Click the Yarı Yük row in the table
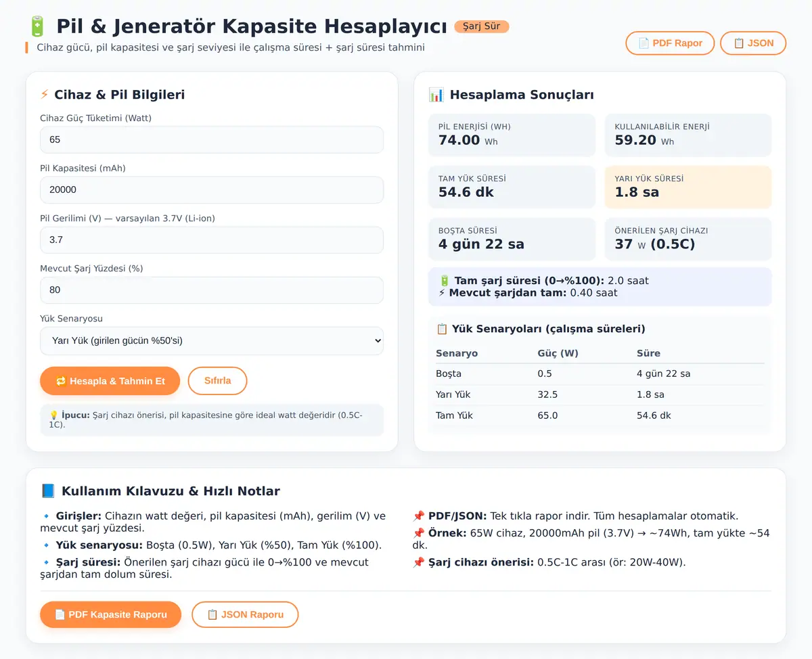This screenshot has width=812, height=659. click(x=600, y=394)
